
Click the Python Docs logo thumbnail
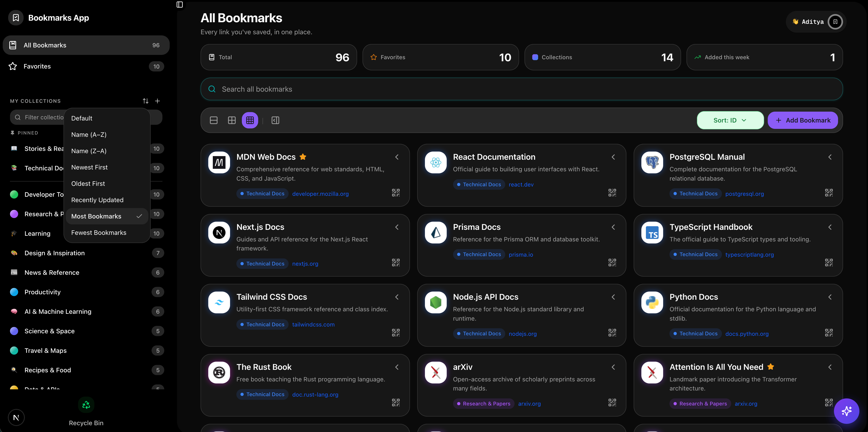click(652, 302)
